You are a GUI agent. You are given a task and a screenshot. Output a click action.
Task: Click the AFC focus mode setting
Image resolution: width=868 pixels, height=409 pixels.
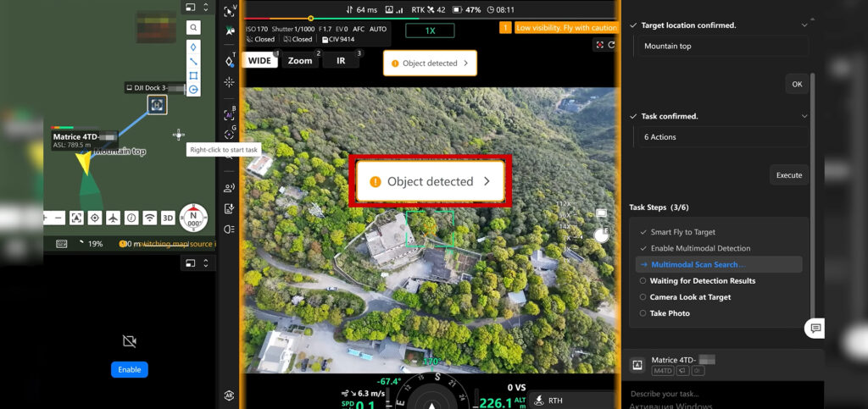point(359,30)
